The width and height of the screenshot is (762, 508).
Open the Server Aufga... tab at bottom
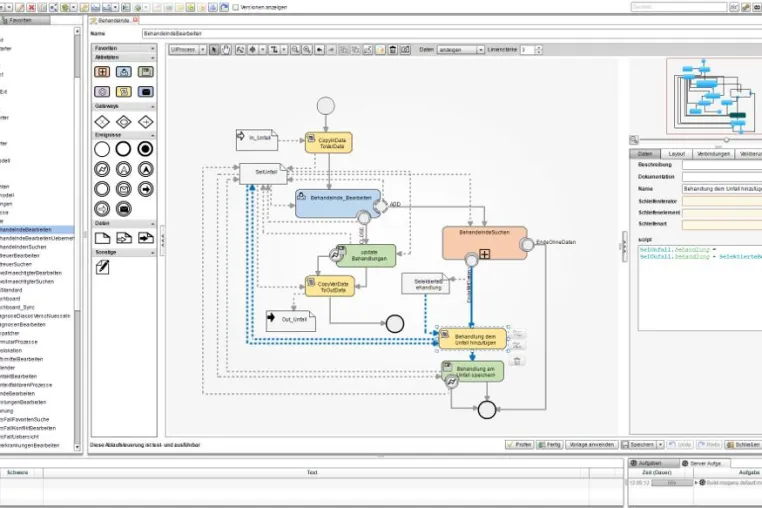pos(705,463)
